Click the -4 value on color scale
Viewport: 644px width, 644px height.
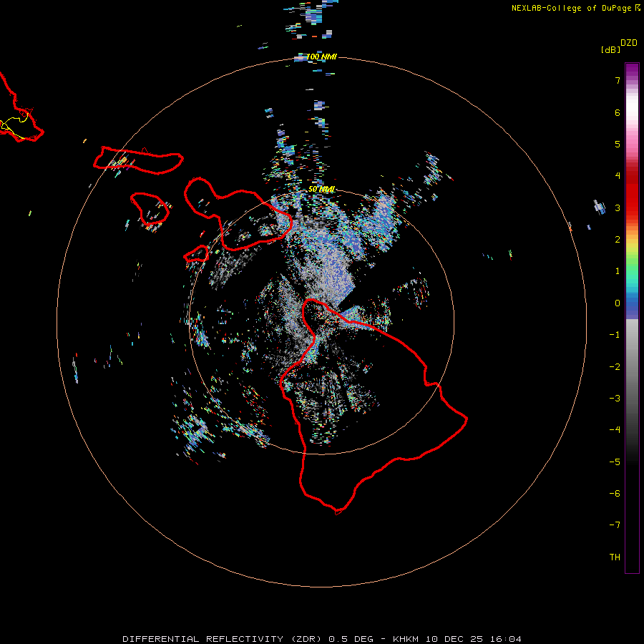[615, 429]
